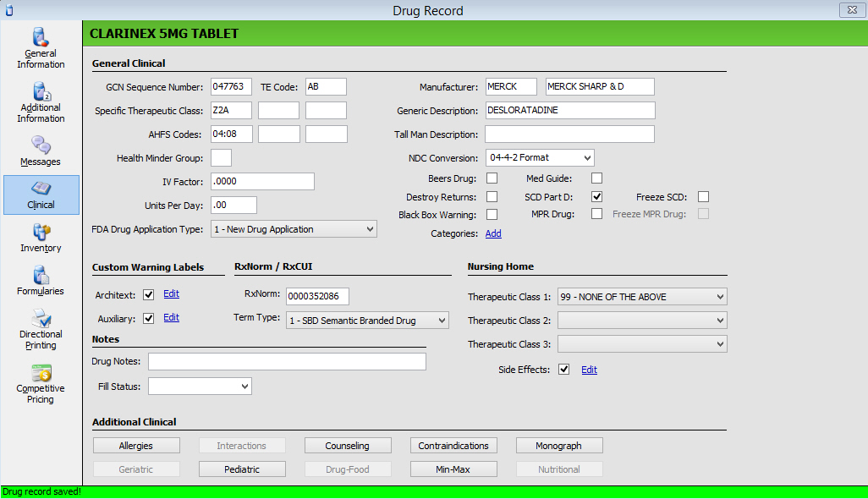
Task: Open the Formularies icon
Action: 41,275
